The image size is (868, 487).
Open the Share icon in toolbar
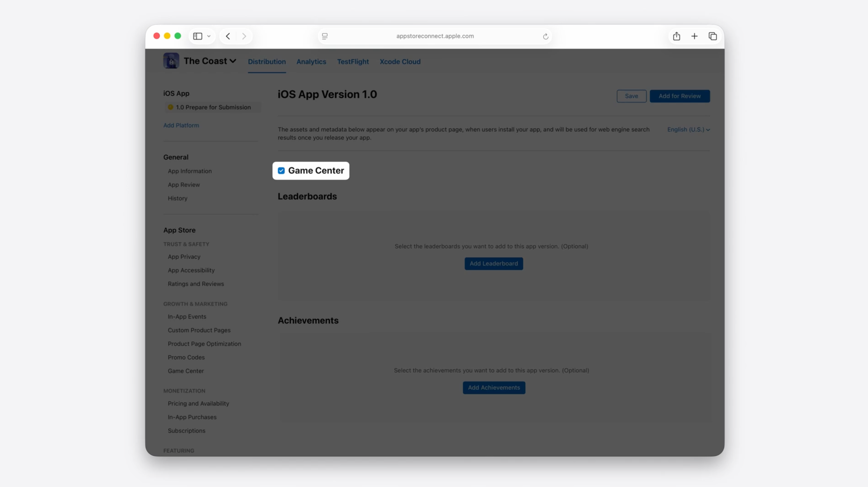coord(676,36)
